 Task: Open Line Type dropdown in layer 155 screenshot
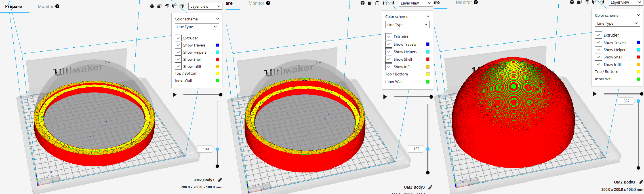pyautogui.click(x=407, y=25)
